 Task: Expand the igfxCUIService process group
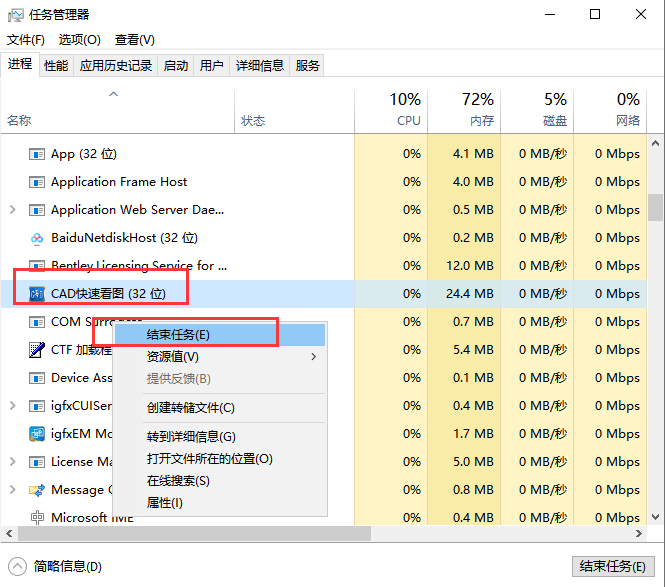click(x=12, y=406)
